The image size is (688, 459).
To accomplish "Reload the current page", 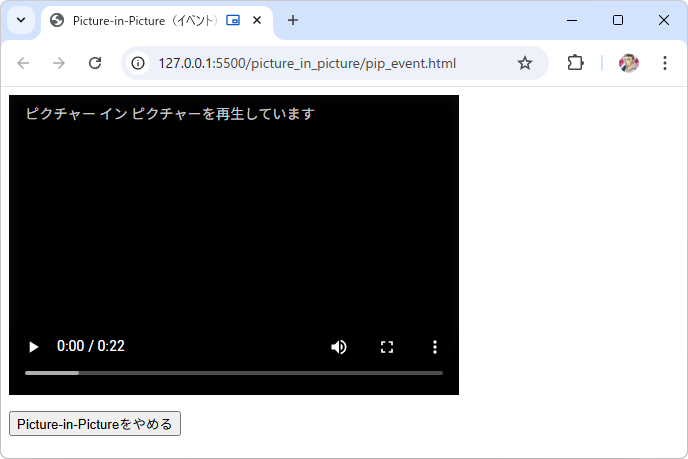I will (95, 63).
